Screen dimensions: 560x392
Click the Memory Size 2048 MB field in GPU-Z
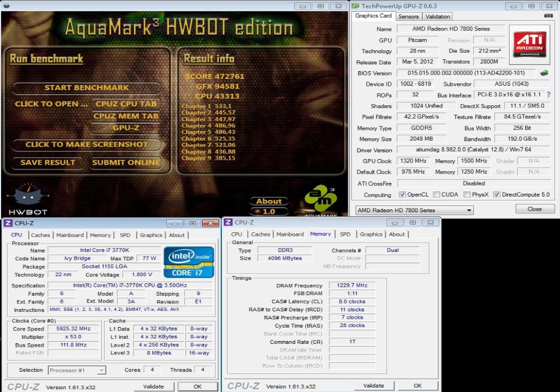pyautogui.click(x=422, y=139)
